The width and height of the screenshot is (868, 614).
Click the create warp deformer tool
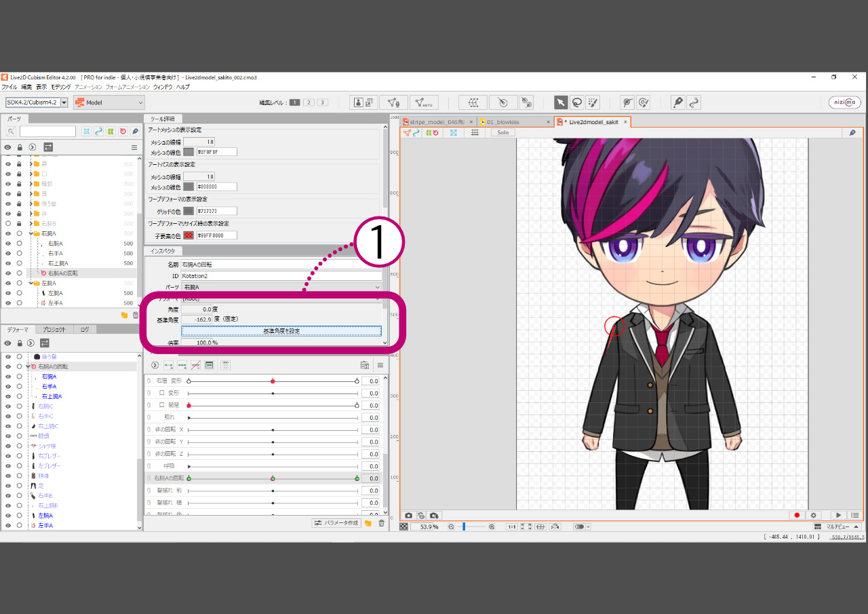click(473, 102)
